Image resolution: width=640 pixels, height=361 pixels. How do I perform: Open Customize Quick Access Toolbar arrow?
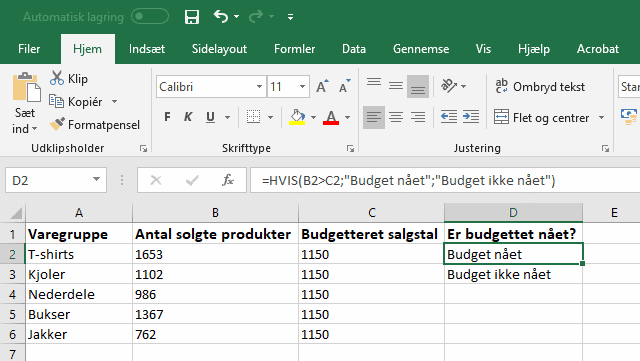tap(290, 17)
